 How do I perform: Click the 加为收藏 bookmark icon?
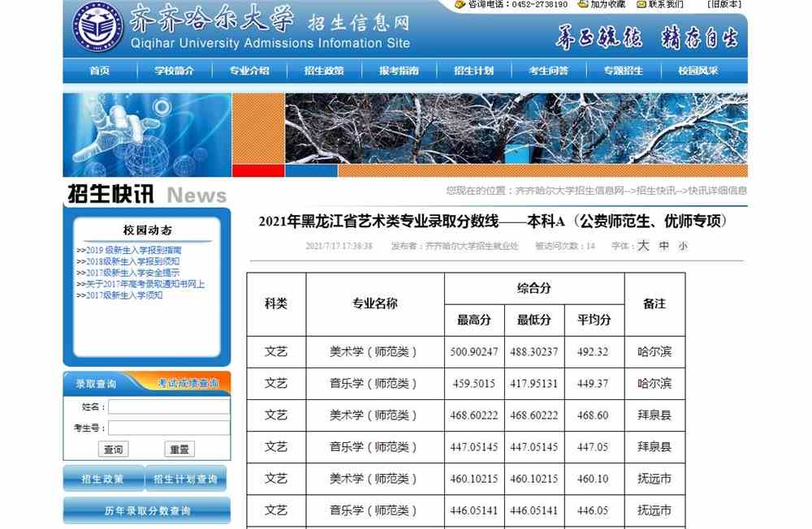click(x=583, y=4)
